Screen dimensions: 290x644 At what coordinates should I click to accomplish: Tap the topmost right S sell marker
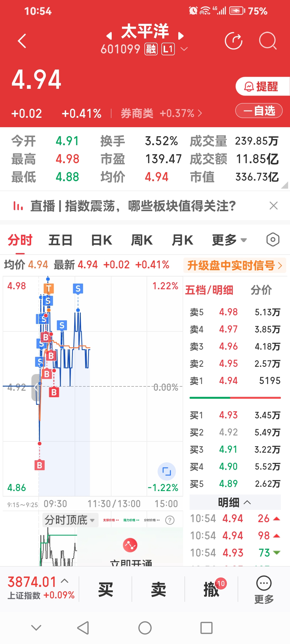coord(78,289)
